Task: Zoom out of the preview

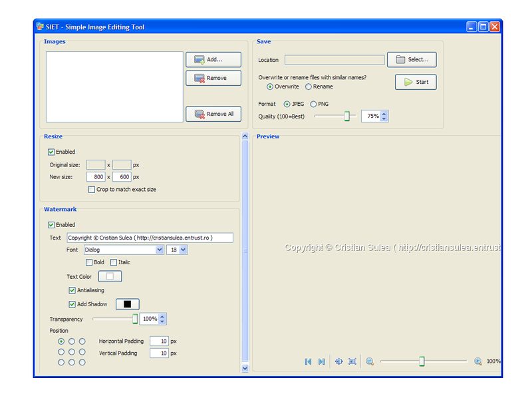Action: pos(370,361)
